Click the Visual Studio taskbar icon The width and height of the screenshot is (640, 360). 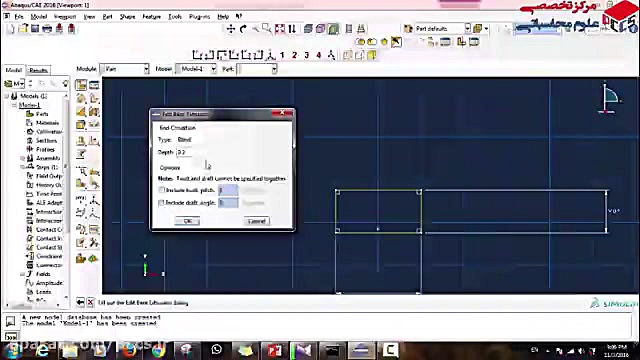(303, 350)
